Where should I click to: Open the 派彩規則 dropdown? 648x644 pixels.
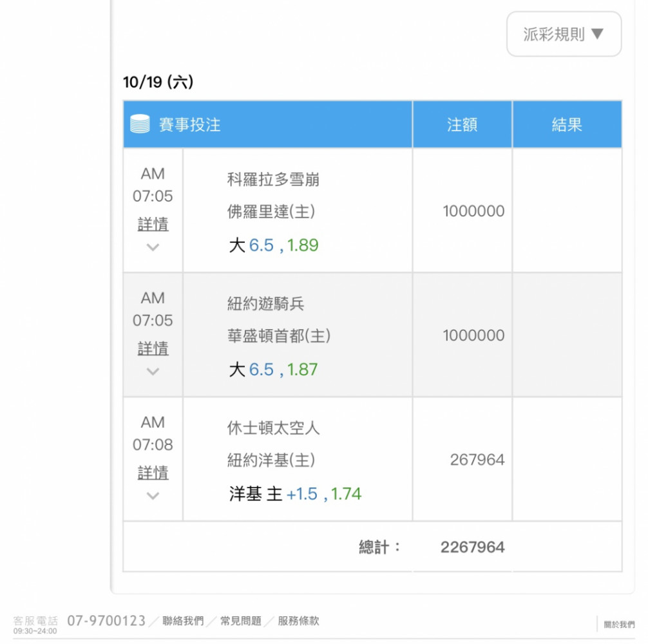(x=564, y=34)
